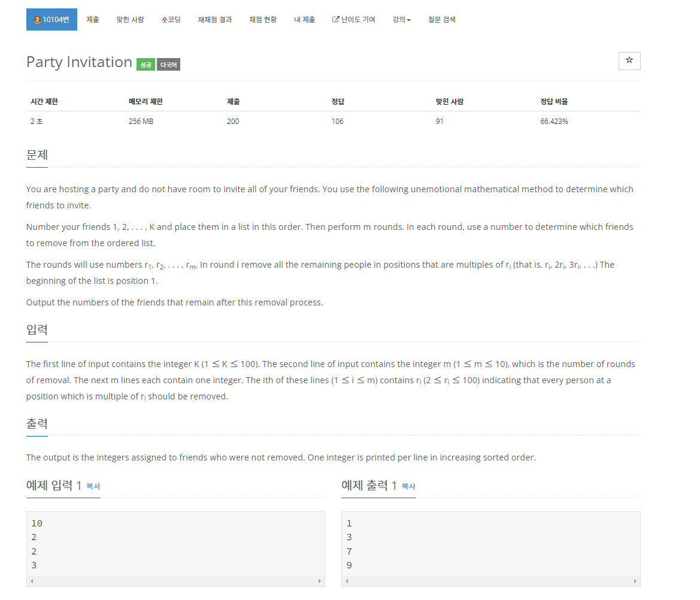Open the 숏코딩 tab
This screenshot has height=600, width=700.
coord(171,20)
